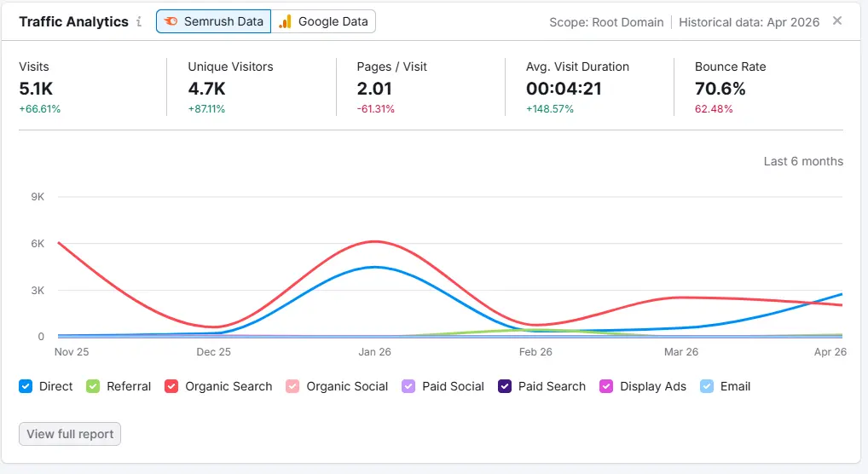Toggle the Direct checkbox
The image size is (868, 474).
point(26,386)
